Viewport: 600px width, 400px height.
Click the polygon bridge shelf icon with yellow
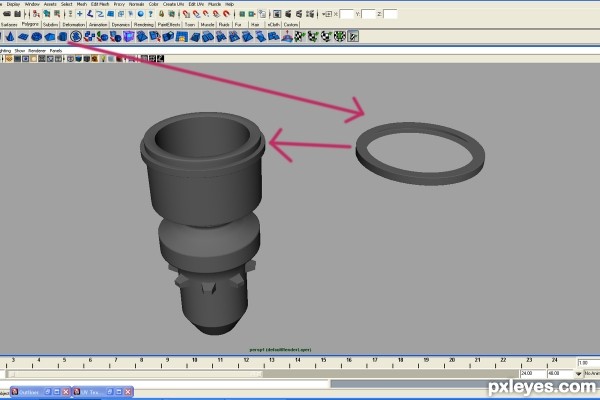pyautogui.click(x=181, y=37)
